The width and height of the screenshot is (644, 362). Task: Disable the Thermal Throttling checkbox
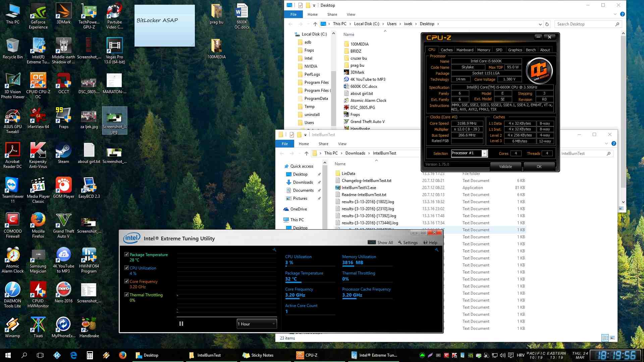(x=126, y=295)
